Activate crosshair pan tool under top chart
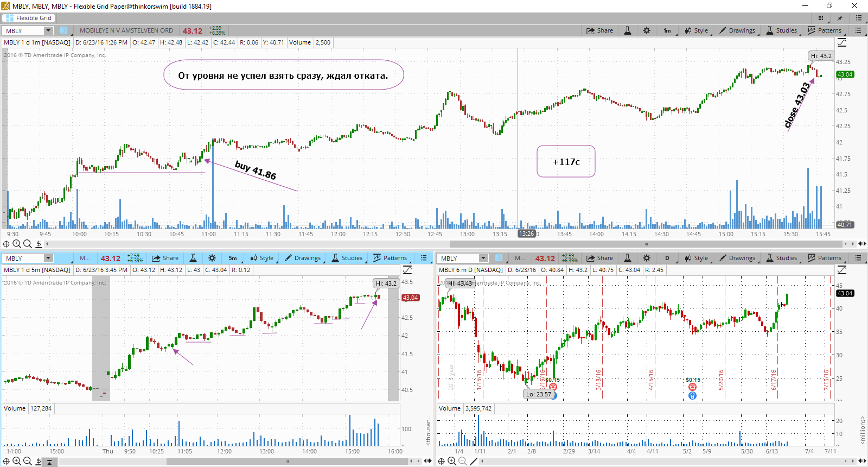 (7, 244)
